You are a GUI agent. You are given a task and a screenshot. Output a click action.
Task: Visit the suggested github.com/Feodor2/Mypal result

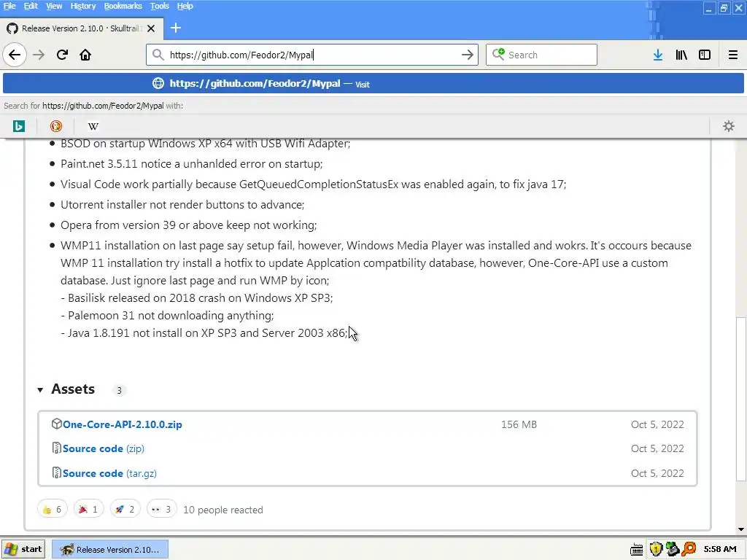point(373,83)
